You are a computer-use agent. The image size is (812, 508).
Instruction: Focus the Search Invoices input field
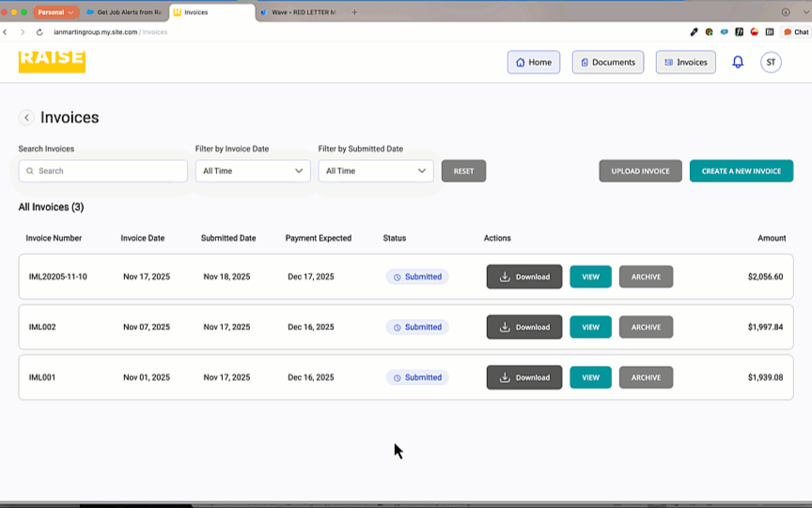(103, 171)
